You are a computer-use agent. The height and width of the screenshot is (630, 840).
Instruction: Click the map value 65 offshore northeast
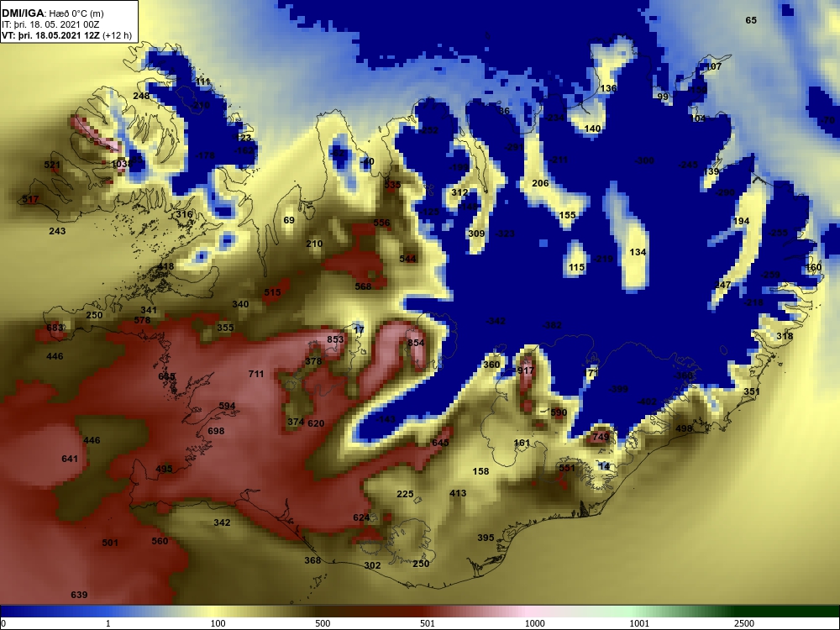pyautogui.click(x=751, y=20)
